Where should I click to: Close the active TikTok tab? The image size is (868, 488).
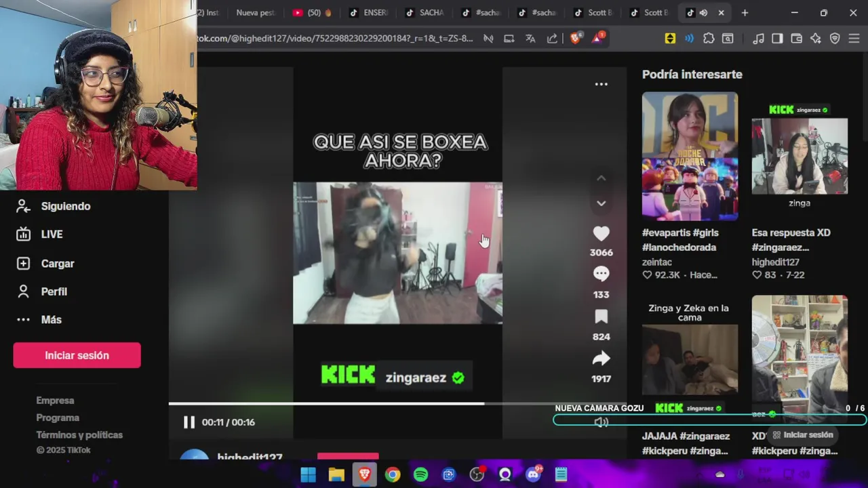click(721, 12)
